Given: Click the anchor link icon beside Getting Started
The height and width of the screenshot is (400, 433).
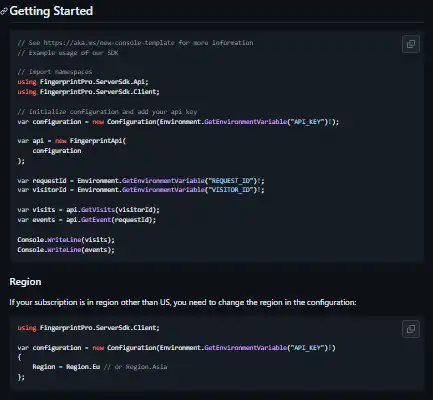Looking at the screenshot, I should (x=4, y=11).
